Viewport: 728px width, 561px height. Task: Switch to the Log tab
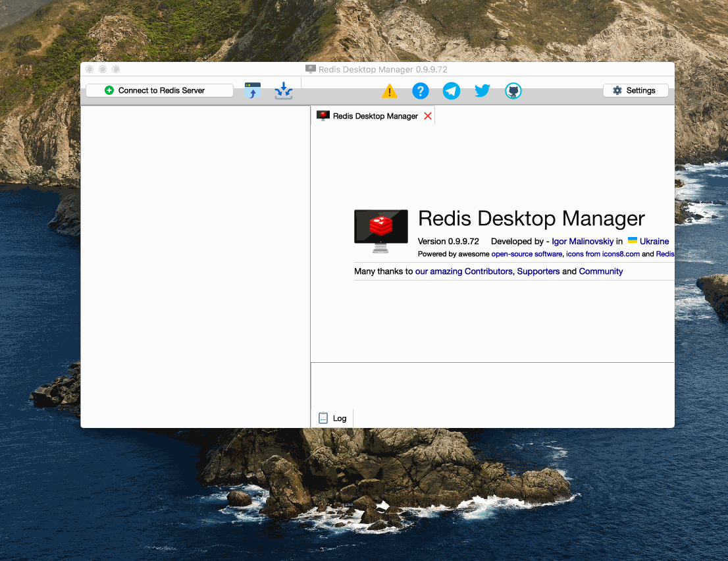point(332,418)
